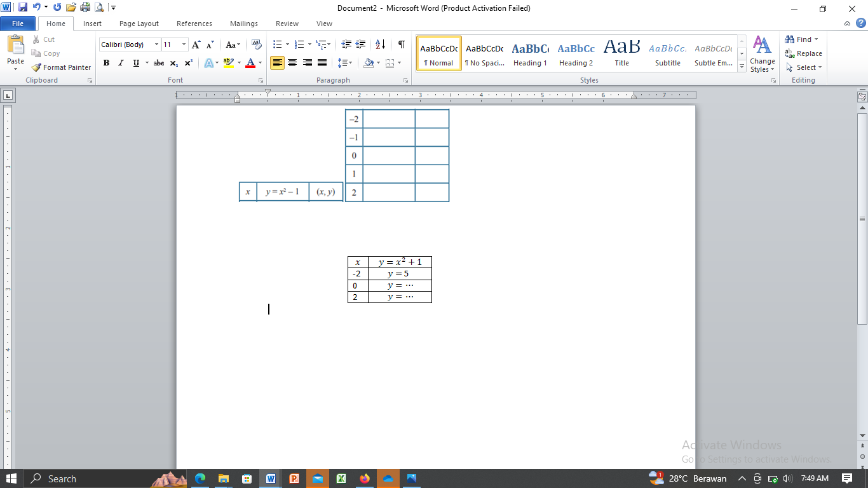
Task: Click the yellow text highlight color button
Action: (228, 63)
